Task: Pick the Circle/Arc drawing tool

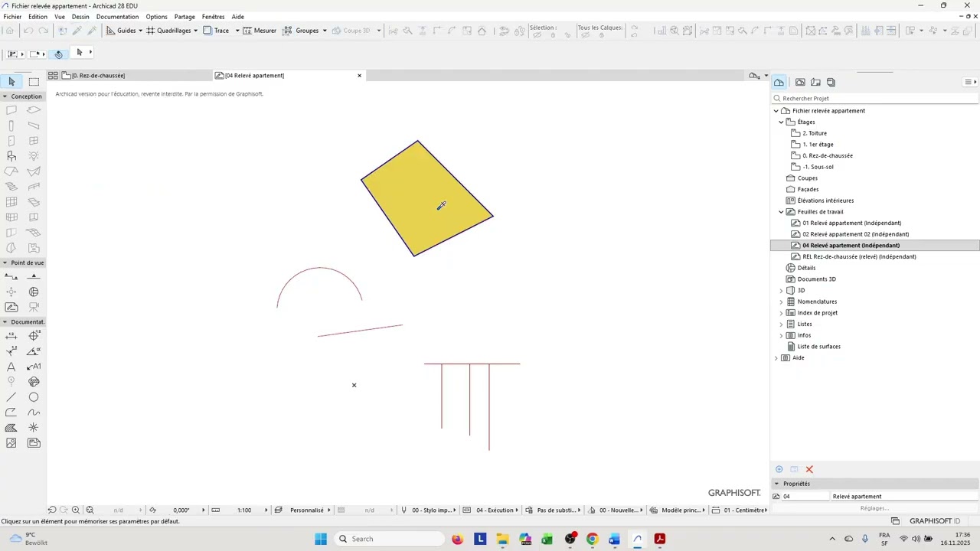Action: click(x=34, y=397)
